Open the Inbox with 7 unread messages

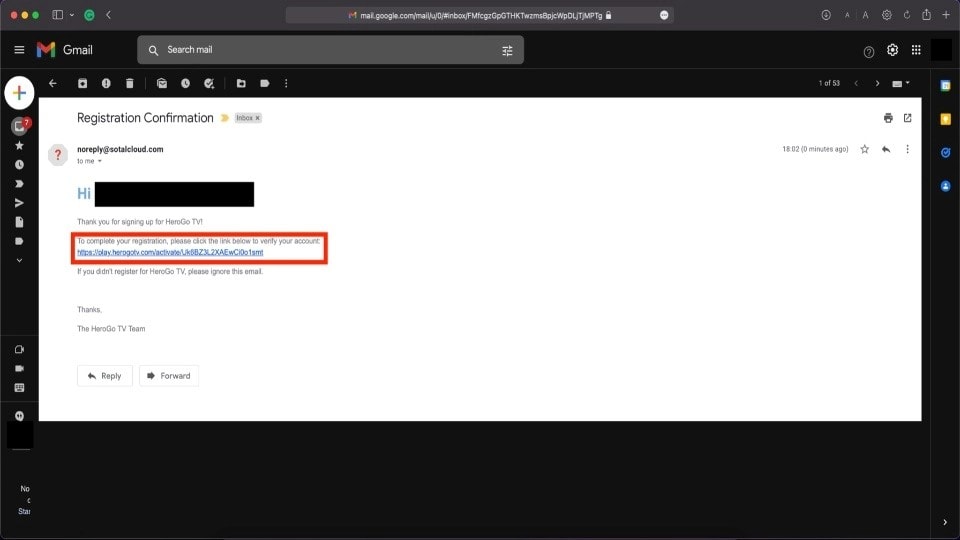click(x=19, y=126)
